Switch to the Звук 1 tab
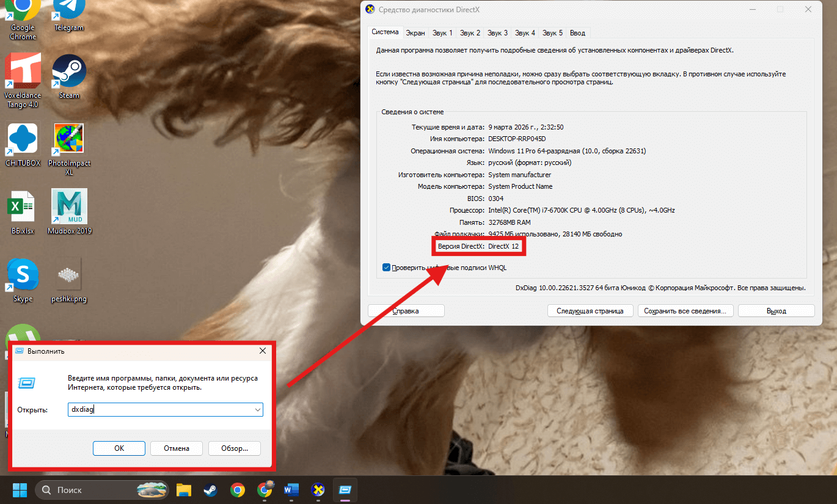837x504 pixels. click(x=442, y=33)
